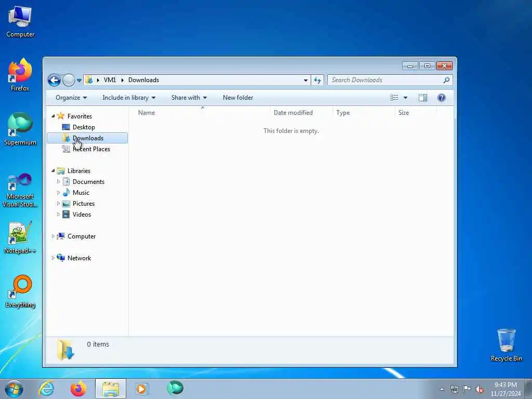Change your view icon in toolbar
The image size is (532, 399).
tap(394, 98)
